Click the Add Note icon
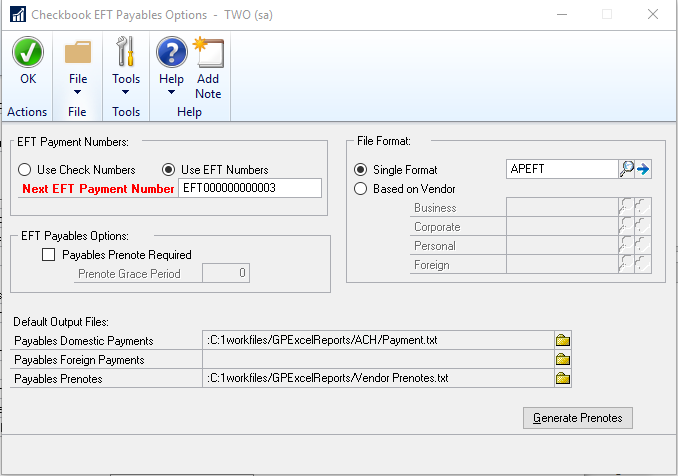 (x=208, y=52)
